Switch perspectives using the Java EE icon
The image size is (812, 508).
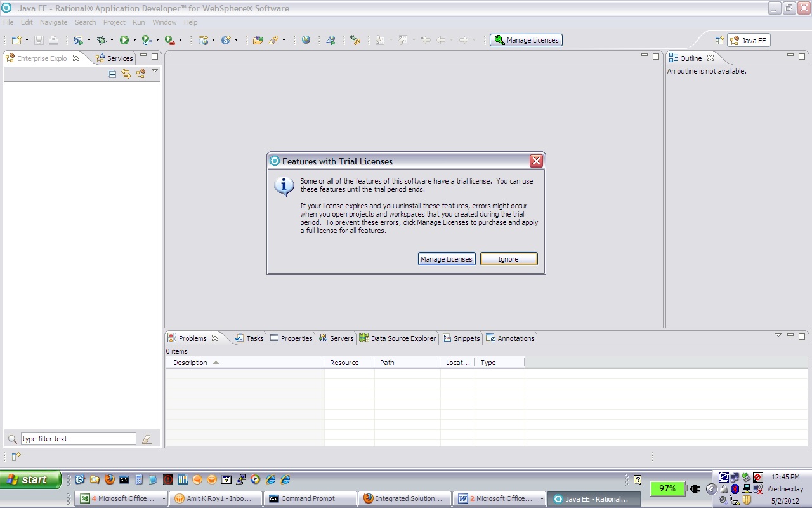click(x=749, y=40)
